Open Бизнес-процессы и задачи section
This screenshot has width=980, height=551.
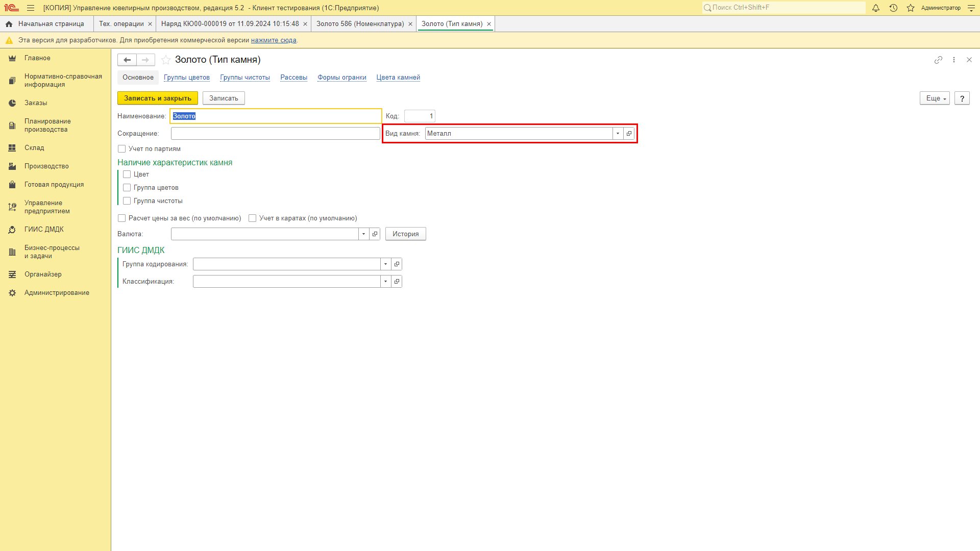52,252
